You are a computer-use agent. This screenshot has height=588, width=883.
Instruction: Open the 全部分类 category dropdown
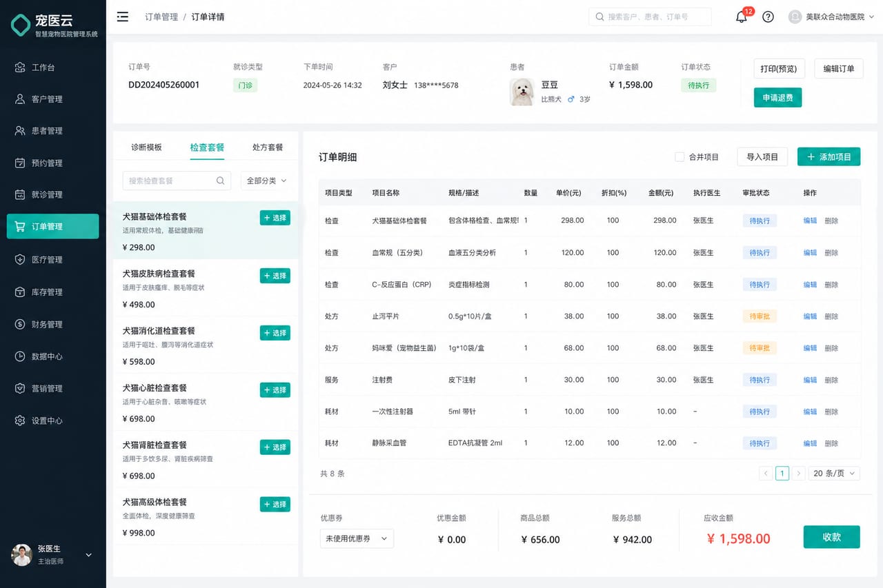pos(266,181)
